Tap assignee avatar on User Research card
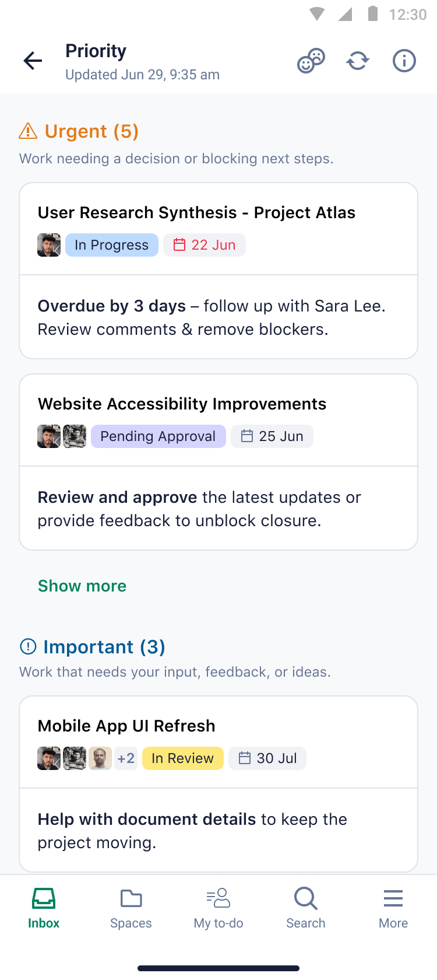437x980 pixels. pos(49,245)
